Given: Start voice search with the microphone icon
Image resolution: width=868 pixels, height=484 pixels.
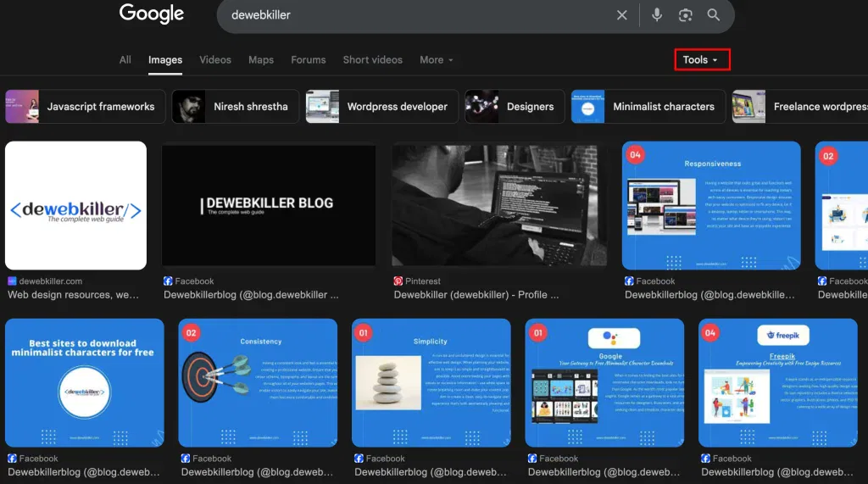Looking at the screenshot, I should (x=657, y=15).
